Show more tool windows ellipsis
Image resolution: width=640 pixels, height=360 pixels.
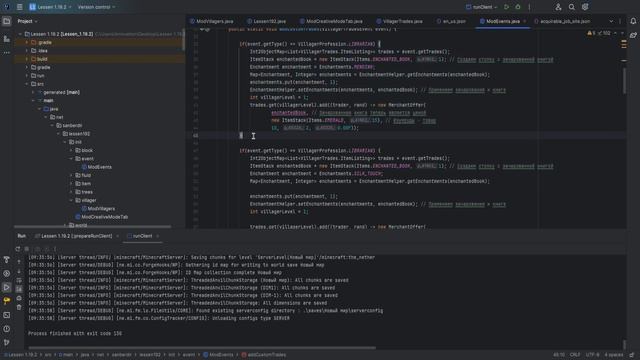7,53
